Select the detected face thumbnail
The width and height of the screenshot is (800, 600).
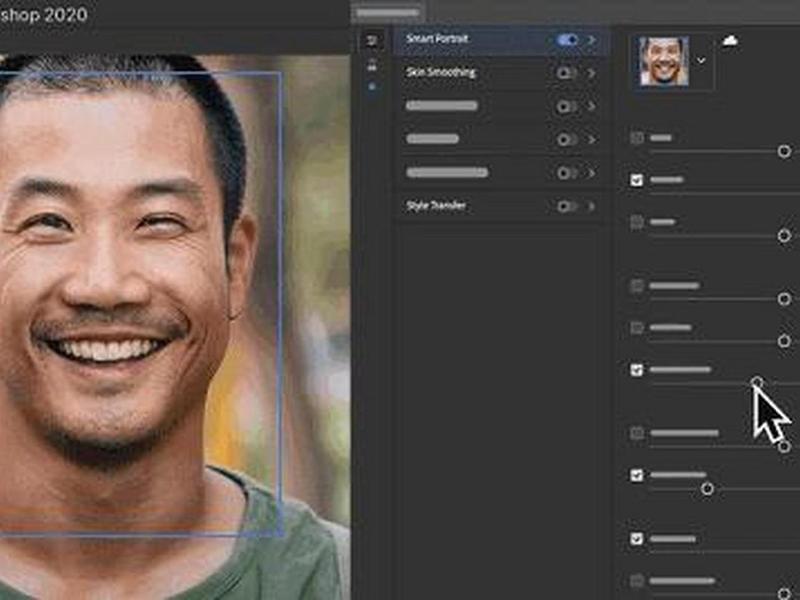pyautogui.click(x=664, y=61)
